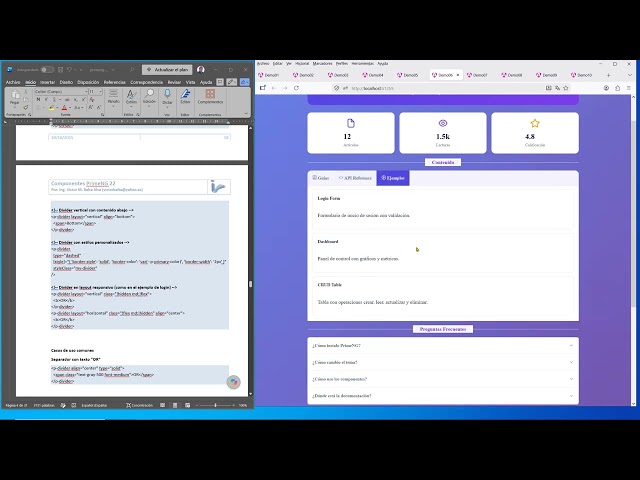Image resolution: width=640 pixels, height=480 pixels.
Task: Click the Save icon in Word title bar
Action: (60, 70)
